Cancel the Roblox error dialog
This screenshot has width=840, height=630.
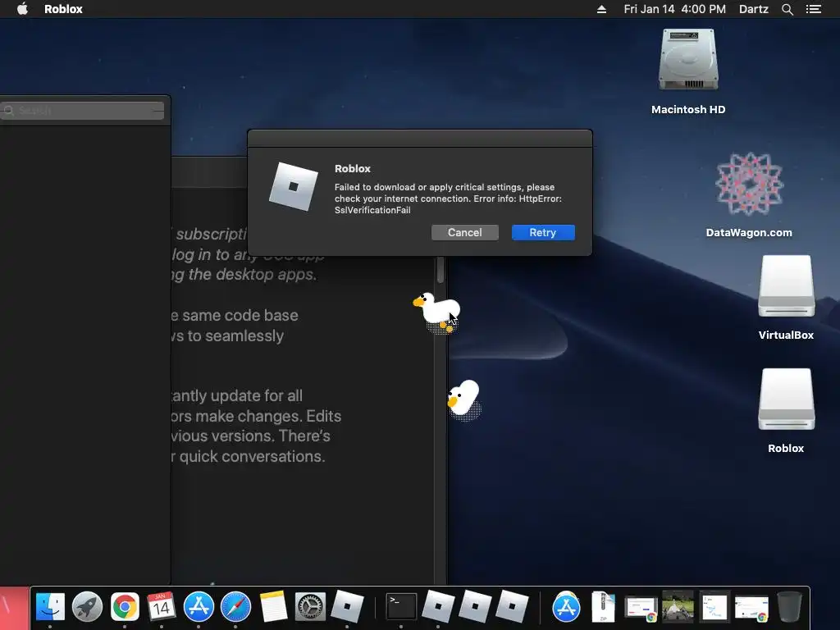pos(464,232)
